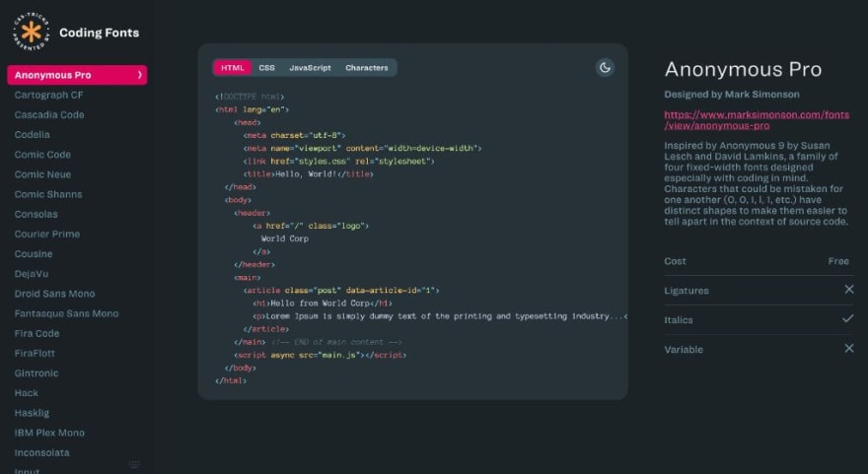The image size is (868, 474).
Task: Select Consolas font
Action: (36, 214)
